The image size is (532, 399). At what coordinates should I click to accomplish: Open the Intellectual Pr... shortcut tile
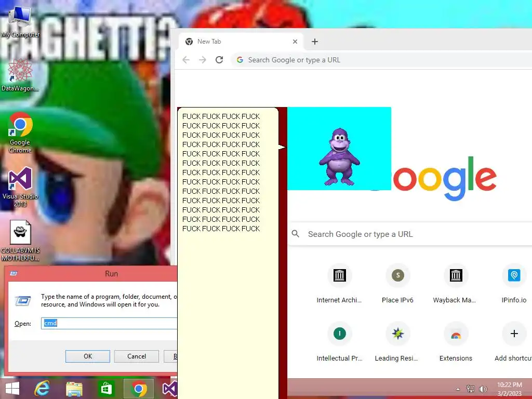339,342
